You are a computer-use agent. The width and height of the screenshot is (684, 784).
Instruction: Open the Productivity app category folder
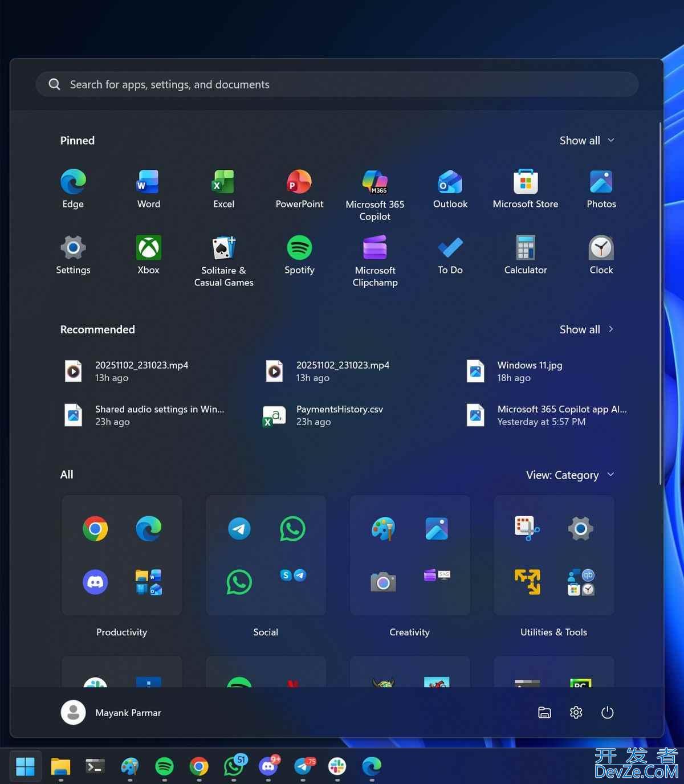click(121, 556)
